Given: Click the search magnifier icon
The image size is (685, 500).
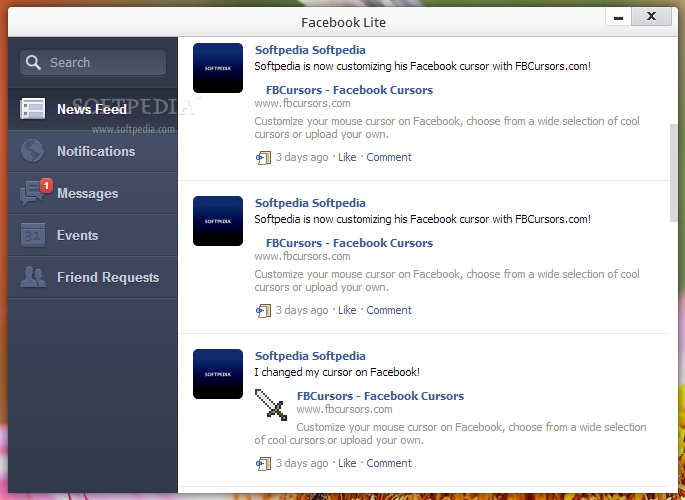Looking at the screenshot, I should pyautogui.click(x=33, y=62).
